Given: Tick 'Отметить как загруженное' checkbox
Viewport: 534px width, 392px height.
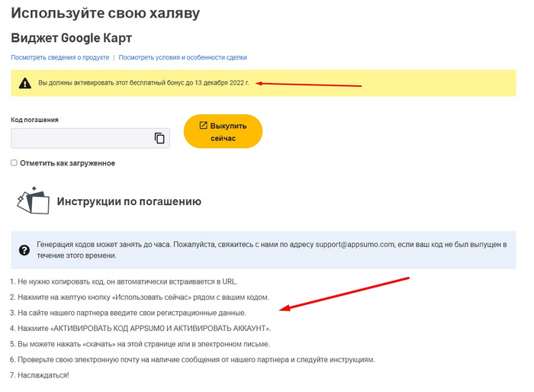Looking at the screenshot, I should 14,162.
